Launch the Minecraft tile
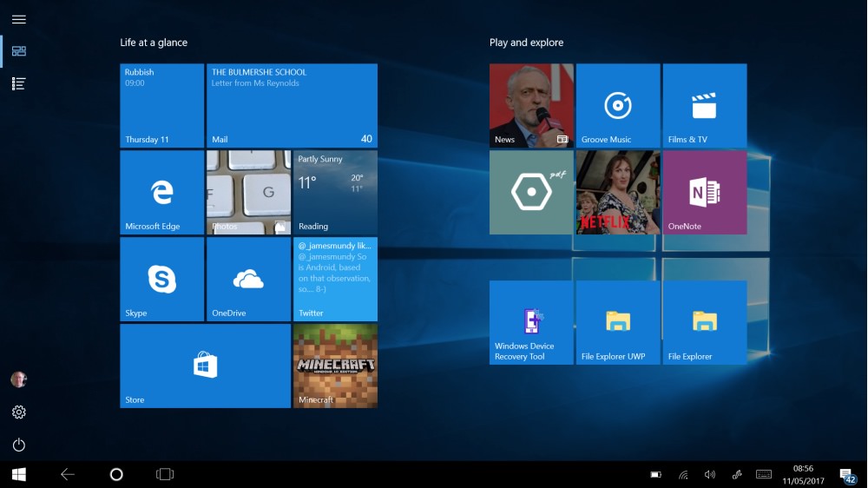 [x=335, y=366]
